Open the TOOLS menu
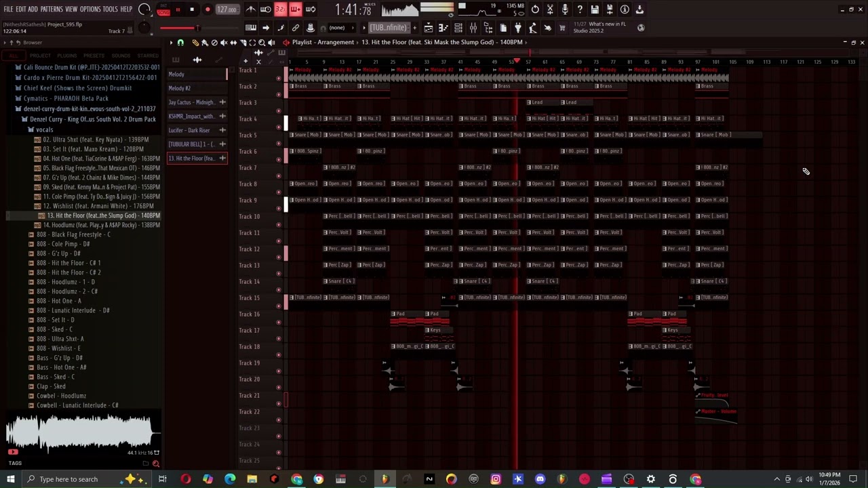Screen dimensions: 868x488 111,9
